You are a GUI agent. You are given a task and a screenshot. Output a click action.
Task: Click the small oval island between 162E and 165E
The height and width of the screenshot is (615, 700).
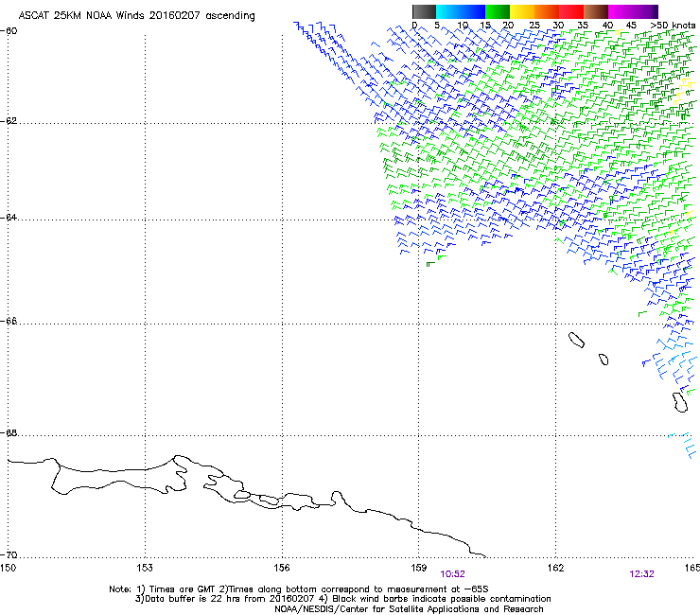[x=604, y=360]
